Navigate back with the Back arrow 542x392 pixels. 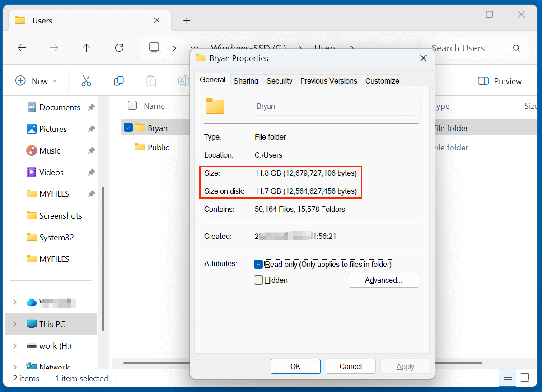[22, 48]
